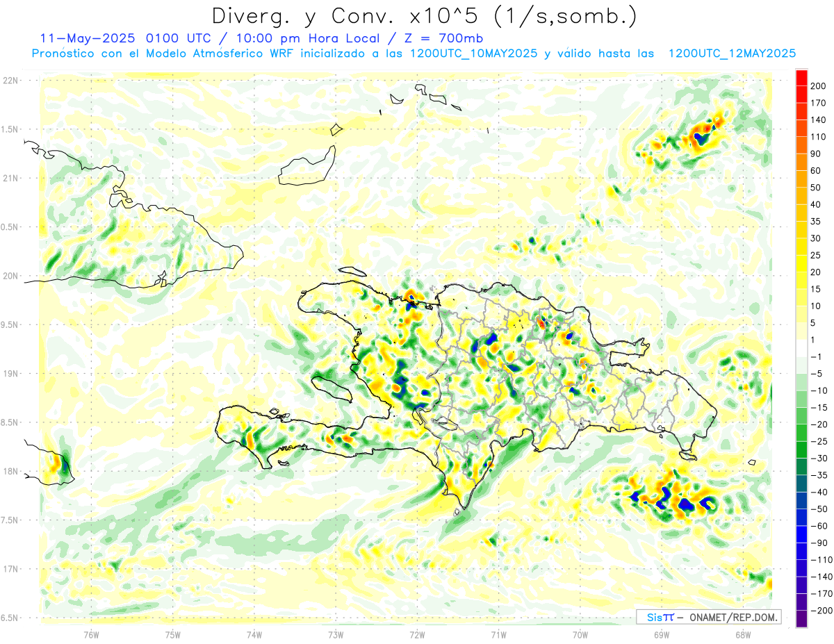Click colorbar value "140"
Viewport: 834px width, 644px height.
tap(819, 120)
